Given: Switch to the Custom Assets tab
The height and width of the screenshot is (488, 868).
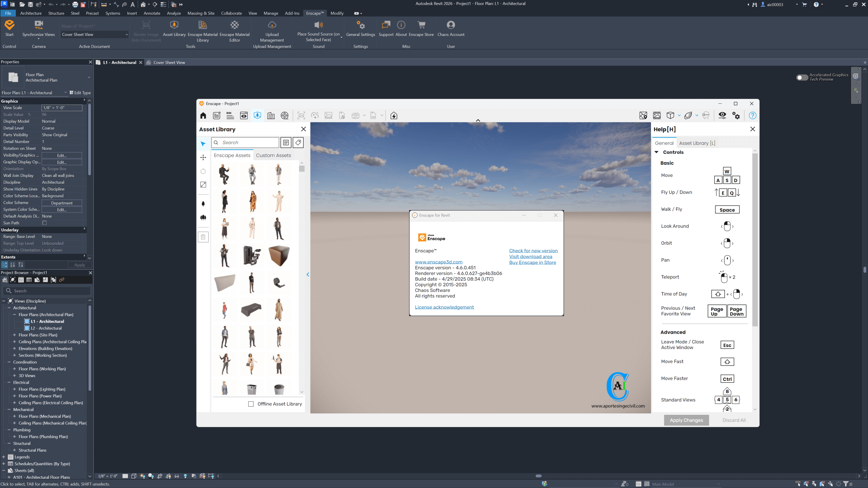Looking at the screenshot, I should tap(273, 155).
